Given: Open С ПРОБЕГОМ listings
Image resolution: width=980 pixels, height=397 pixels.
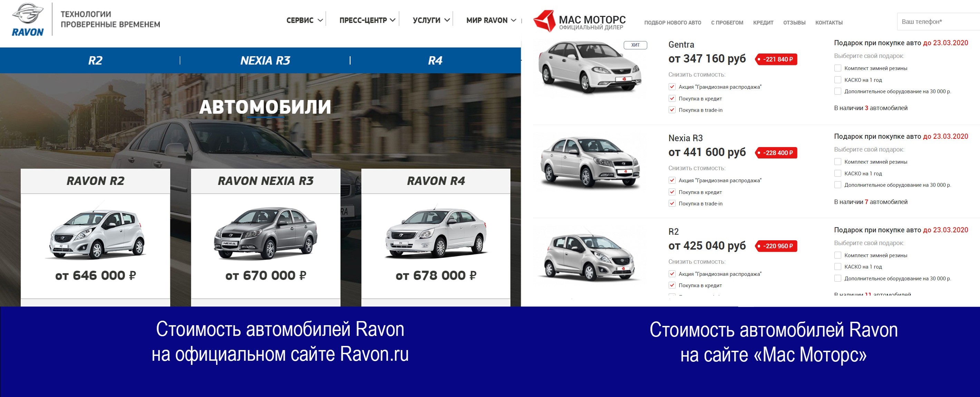Looking at the screenshot, I should (x=727, y=23).
